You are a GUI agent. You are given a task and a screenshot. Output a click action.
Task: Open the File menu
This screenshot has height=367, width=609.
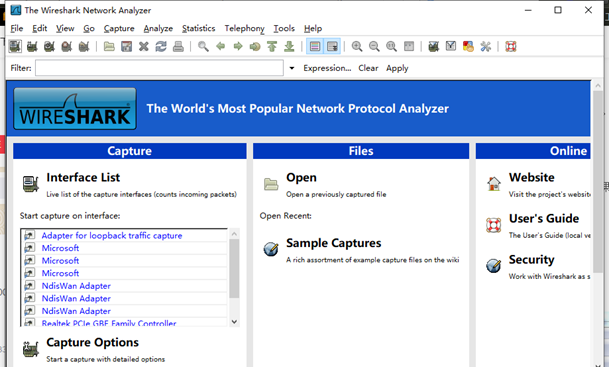(x=17, y=28)
